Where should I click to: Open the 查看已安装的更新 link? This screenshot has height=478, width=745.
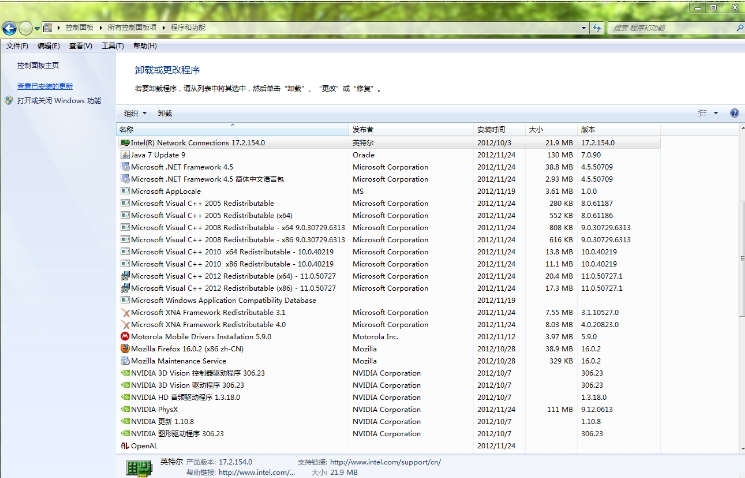click(45, 86)
